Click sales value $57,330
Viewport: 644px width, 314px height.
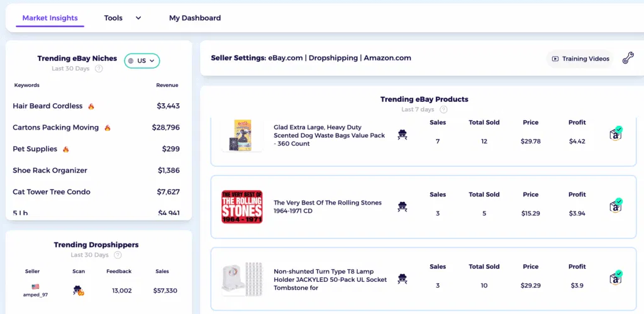click(165, 291)
